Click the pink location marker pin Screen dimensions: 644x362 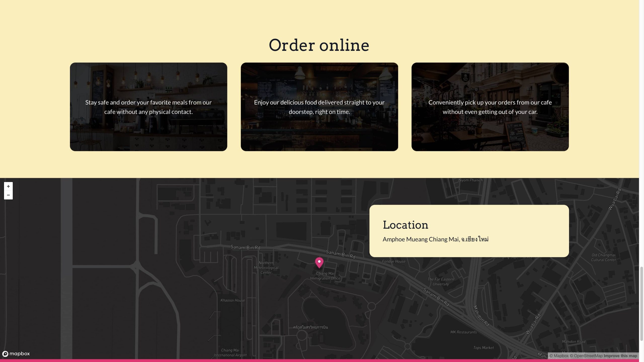pos(319,262)
